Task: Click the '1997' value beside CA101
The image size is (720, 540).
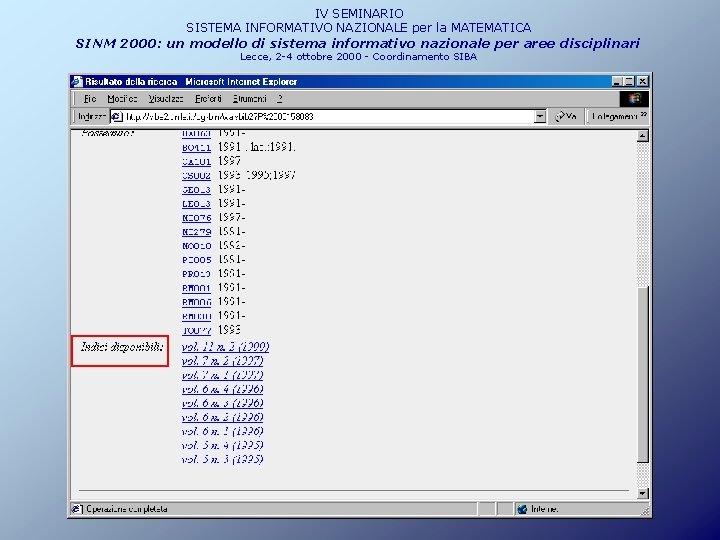Action: [230, 161]
